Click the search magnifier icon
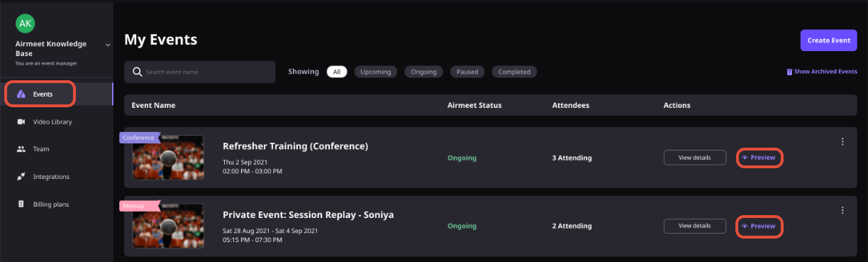Viewport: 868px width, 262px height. pos(138,72)
